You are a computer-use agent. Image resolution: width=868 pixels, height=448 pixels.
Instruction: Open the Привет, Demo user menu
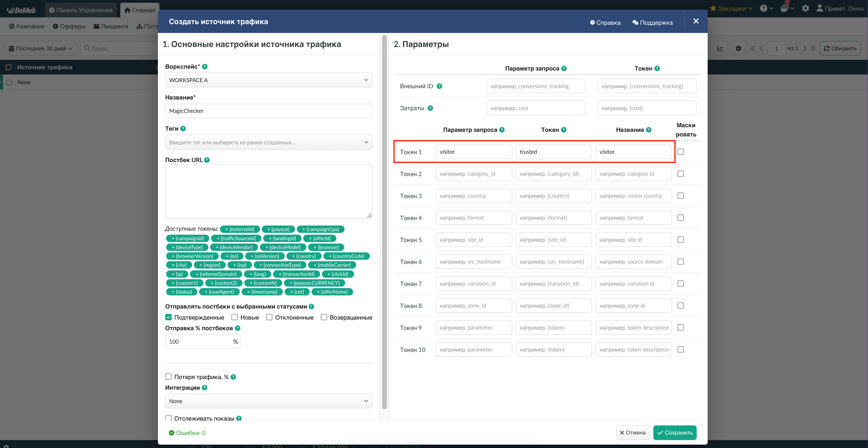click(841, 9)
